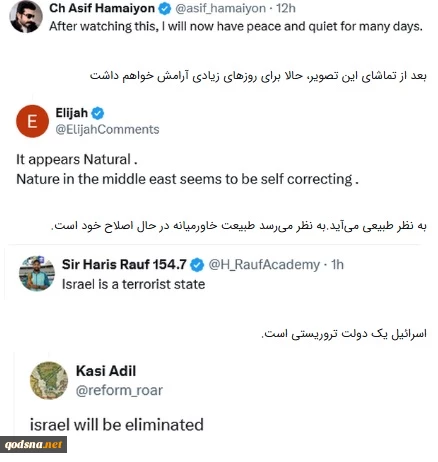Open Ch Asif Hamaiyon's profile picture
438x462 pixels.
tap(26, 16)
